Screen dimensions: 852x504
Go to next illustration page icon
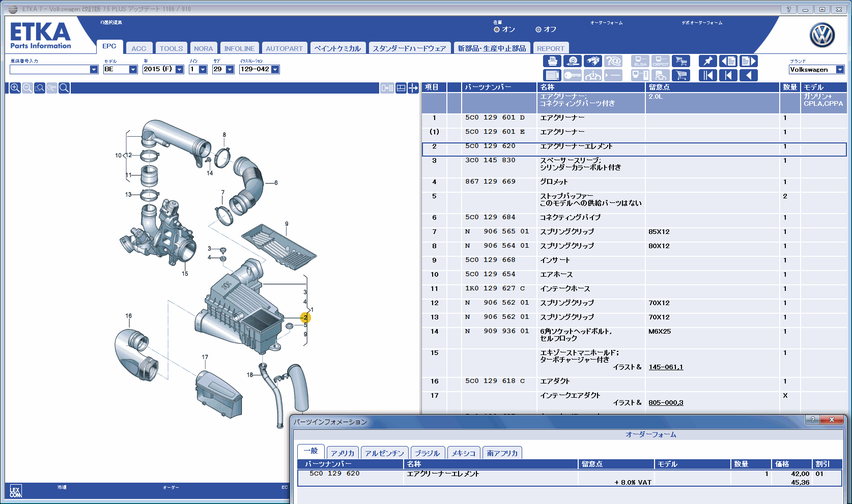tap(748, 61)
